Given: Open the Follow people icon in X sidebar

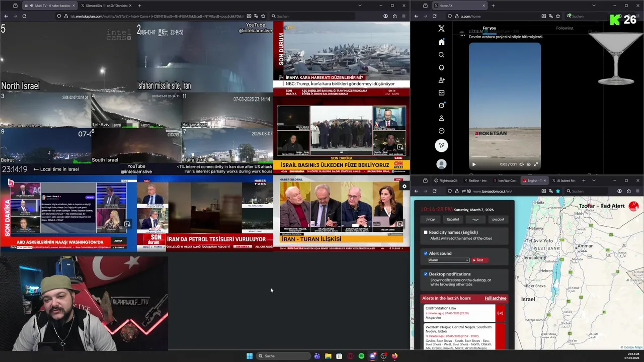Looking at the screenshot, I should tap(441, 80).
